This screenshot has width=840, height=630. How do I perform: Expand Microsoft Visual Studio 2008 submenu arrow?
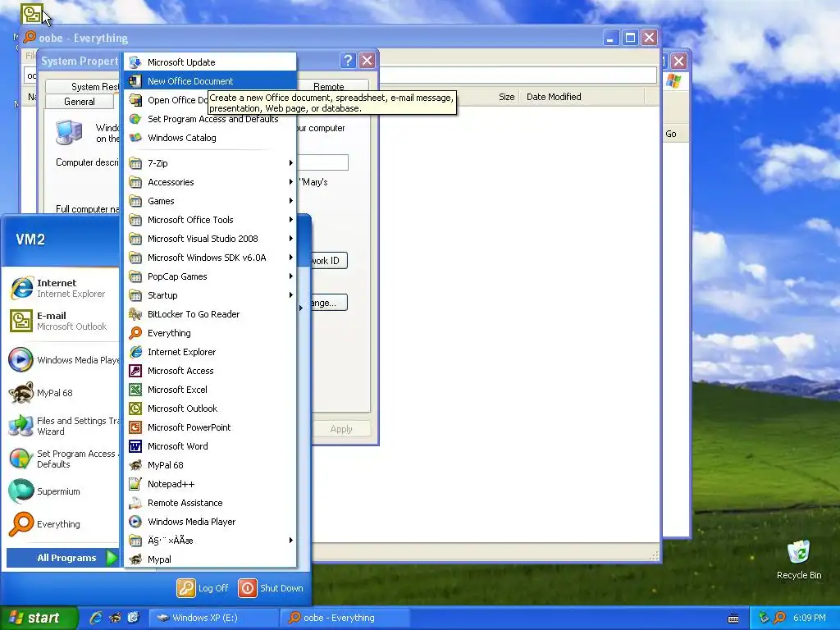pos(290,239)
